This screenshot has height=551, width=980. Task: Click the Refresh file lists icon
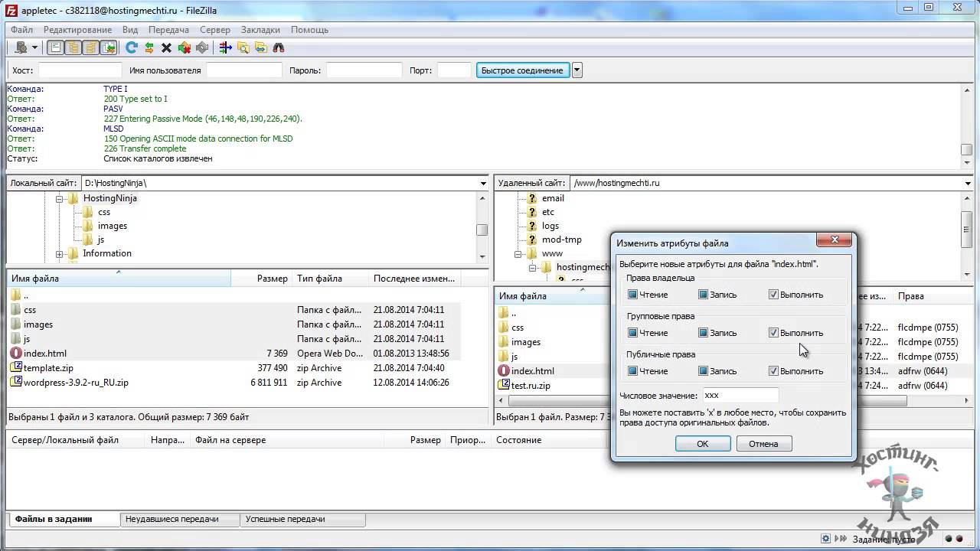point(132,47)
